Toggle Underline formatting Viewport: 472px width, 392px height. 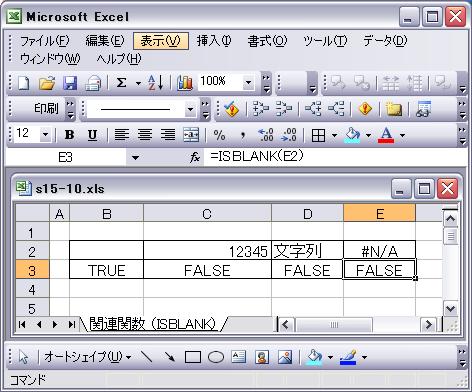point(92,135)
